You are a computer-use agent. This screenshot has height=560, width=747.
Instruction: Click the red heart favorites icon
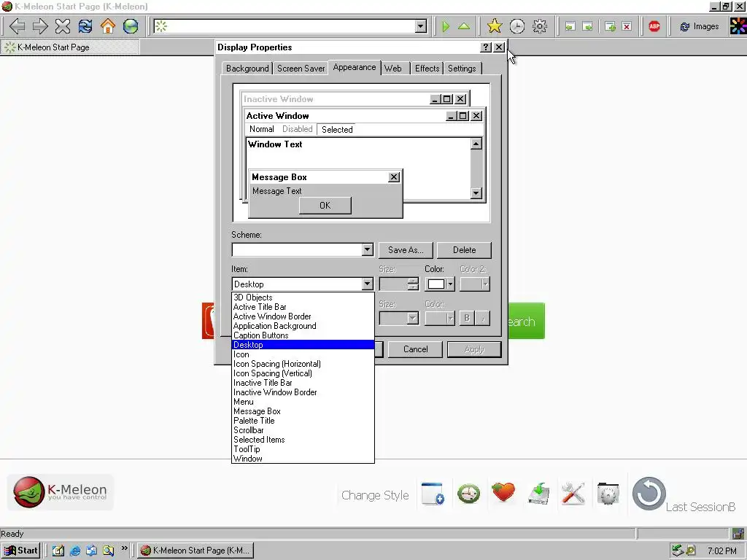coord(503,492)
